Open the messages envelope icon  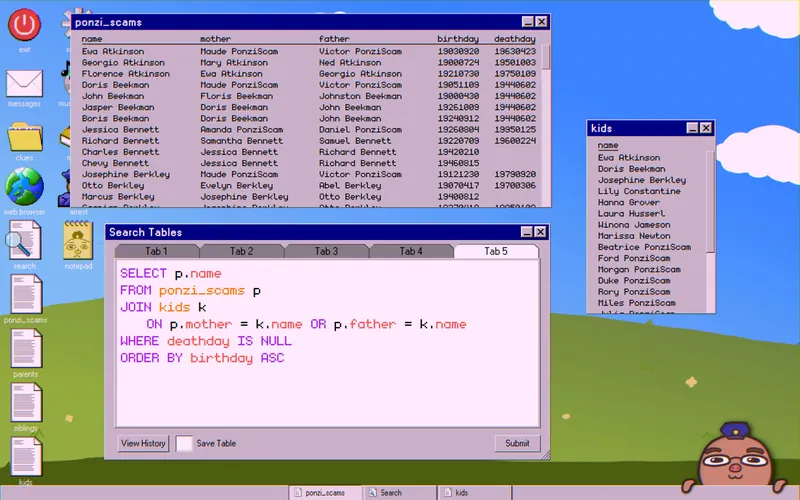pyautogui.click(x=24, y=83)
